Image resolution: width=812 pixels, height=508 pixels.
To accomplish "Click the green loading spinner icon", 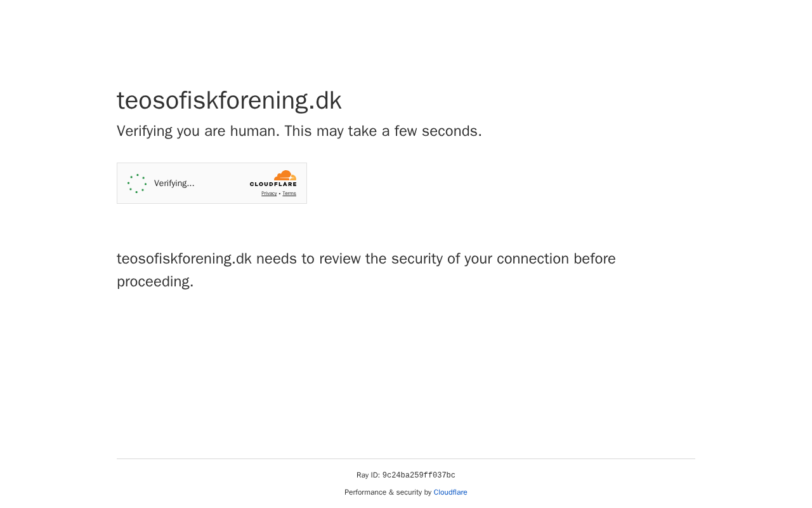I will pos(137,184).
